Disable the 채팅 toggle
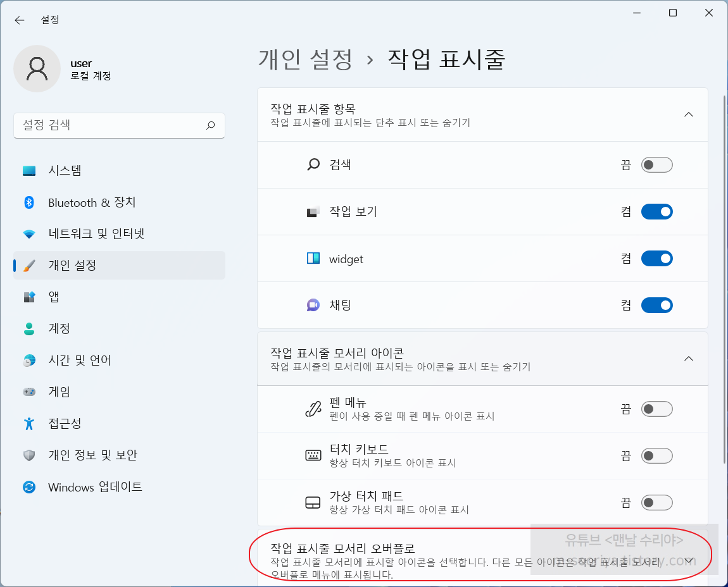Screen dimensions: 728x587 (x=657, y=306)
